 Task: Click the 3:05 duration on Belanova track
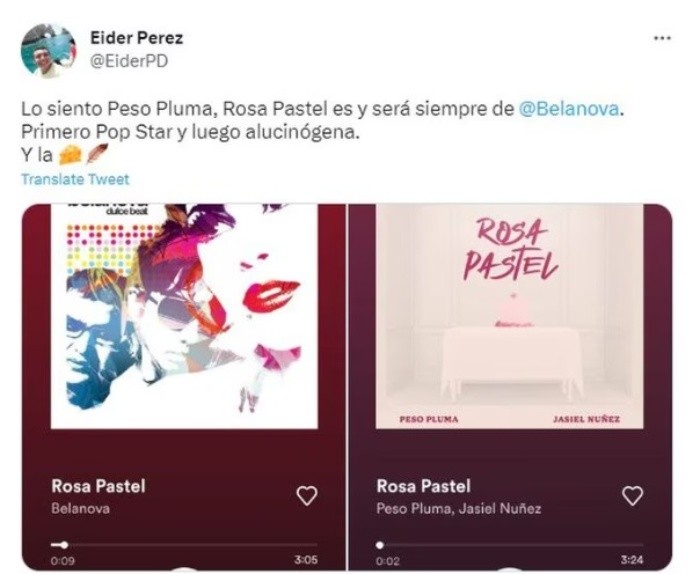[x=306, y=560]
